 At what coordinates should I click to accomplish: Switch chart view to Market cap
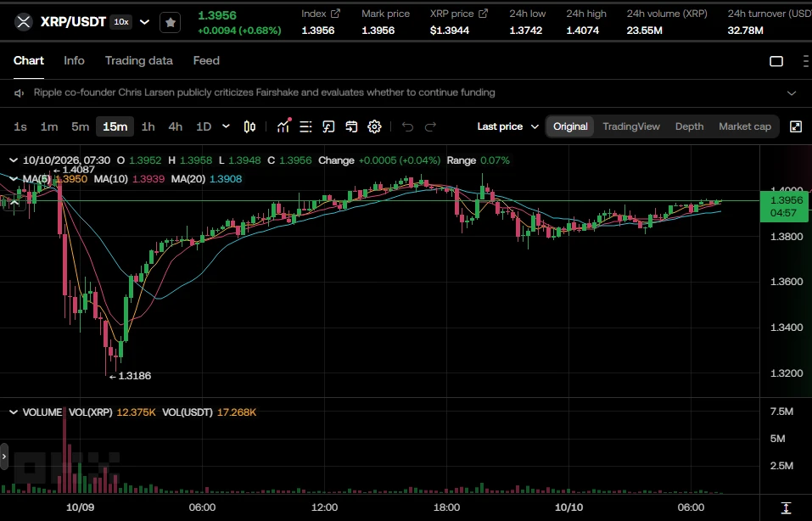[745, 126]
